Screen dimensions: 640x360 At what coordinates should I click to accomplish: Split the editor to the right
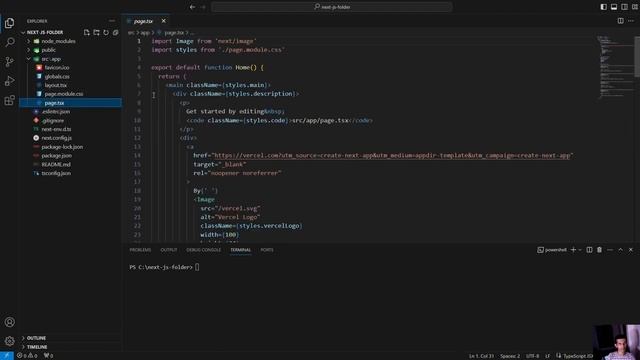(620, 21)
